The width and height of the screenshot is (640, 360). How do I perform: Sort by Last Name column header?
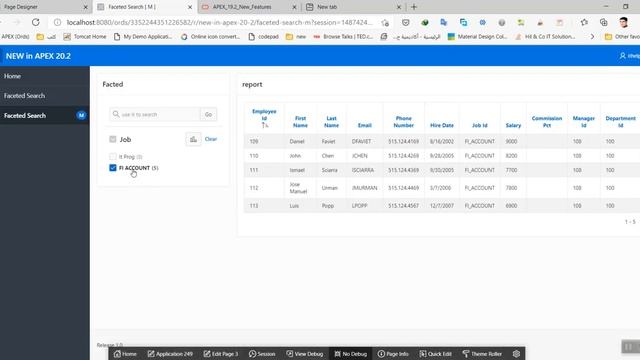331,122
